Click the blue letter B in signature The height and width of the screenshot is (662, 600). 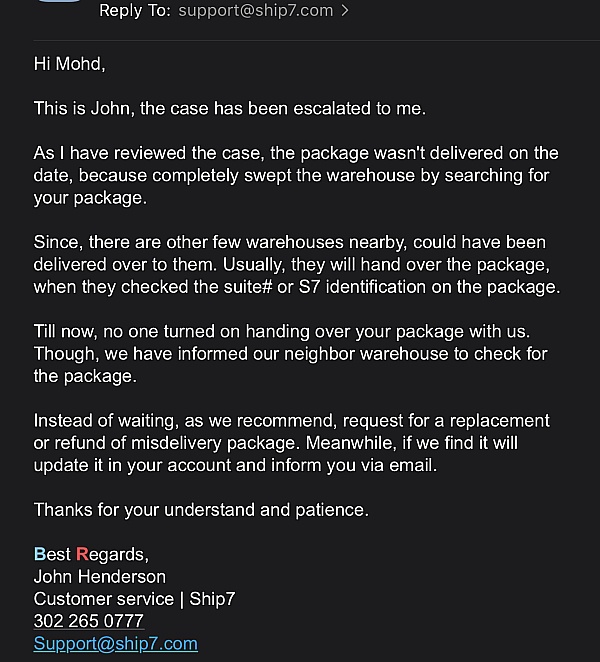pyautogui.click(x=39, y=554)
